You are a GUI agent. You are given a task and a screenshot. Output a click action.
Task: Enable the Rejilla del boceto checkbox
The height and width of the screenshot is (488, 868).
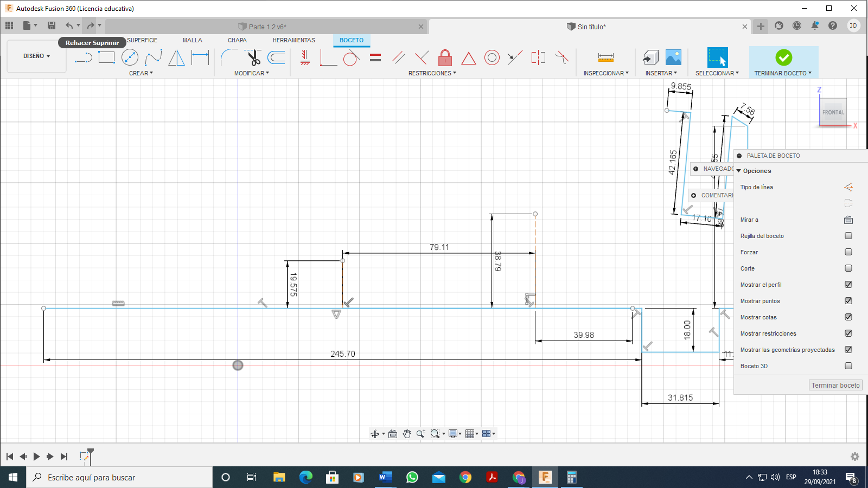coord(848,236)
